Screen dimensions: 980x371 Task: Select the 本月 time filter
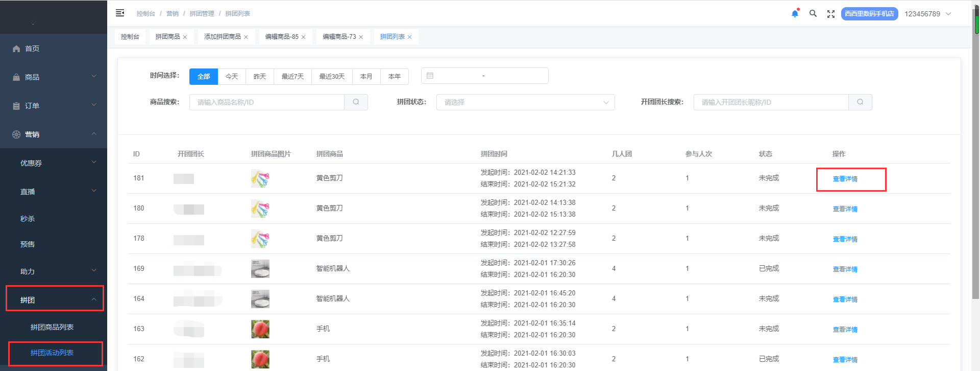click(x=366, y=77)
